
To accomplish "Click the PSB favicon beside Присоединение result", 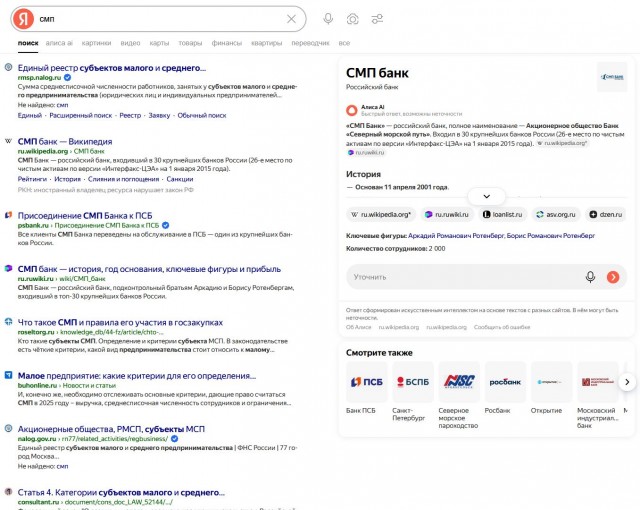I will coord(8,215).
